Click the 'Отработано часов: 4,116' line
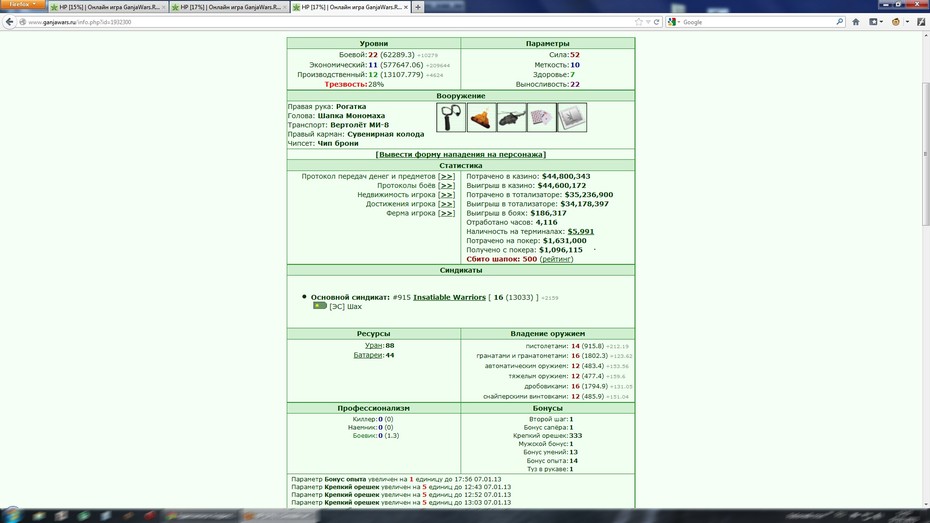This screenshot has height=523, width=930. tap(511, 222)
